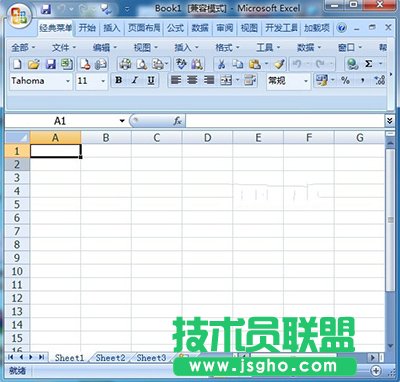The width and height of the screenshot is (400, 382).
Task: Click the Select All corner button
Action: pos(17,137)
